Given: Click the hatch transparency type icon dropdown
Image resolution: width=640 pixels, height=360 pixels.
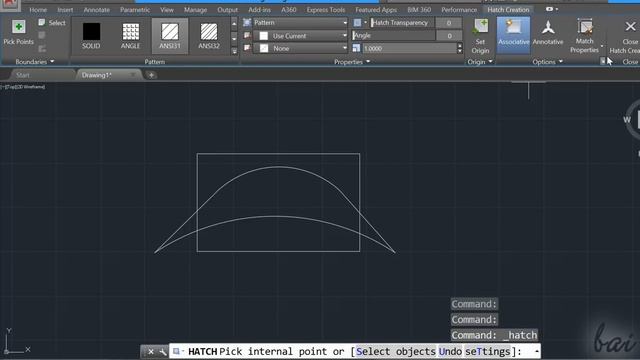Looking at the screenshot, I should coord(360,23).
